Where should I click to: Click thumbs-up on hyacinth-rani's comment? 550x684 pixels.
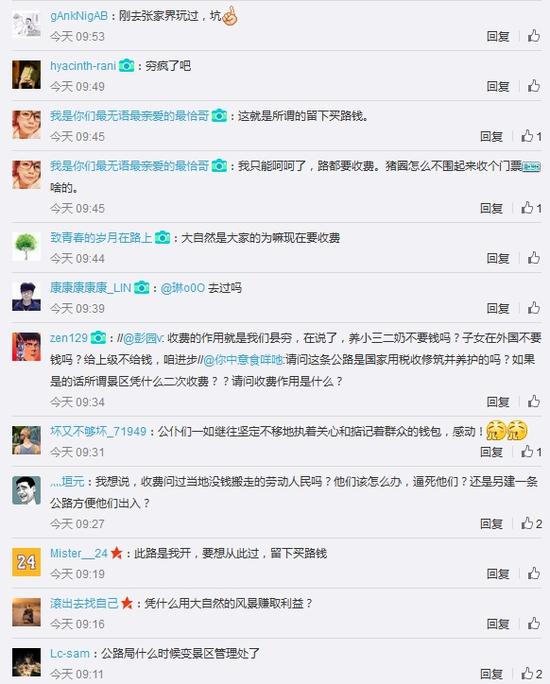pyautogui.click(x=534, y=86)
